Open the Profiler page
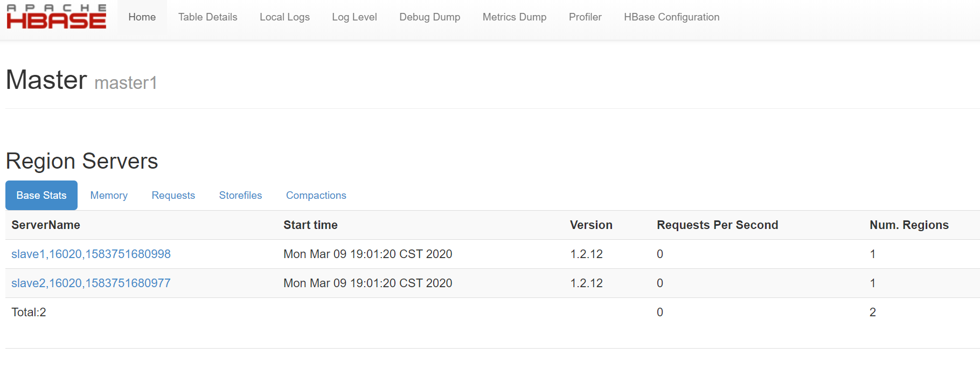Viewport: 980px width, 368px height. coord(585,17)
